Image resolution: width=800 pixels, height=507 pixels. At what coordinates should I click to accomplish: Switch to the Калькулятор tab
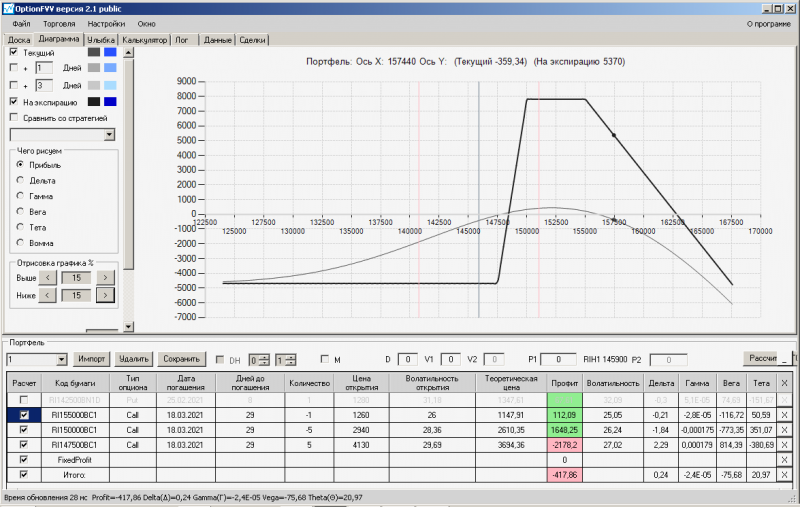(144, 40)
